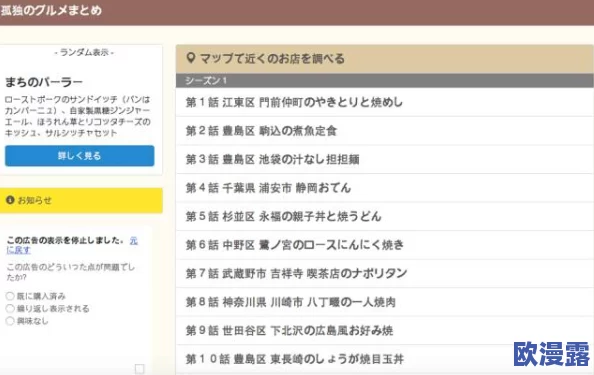This screenshot has width=594, height=375.
Task: Click この広告の表示を停止しました text
Action: pyautogui.click(x=65, y=240)
